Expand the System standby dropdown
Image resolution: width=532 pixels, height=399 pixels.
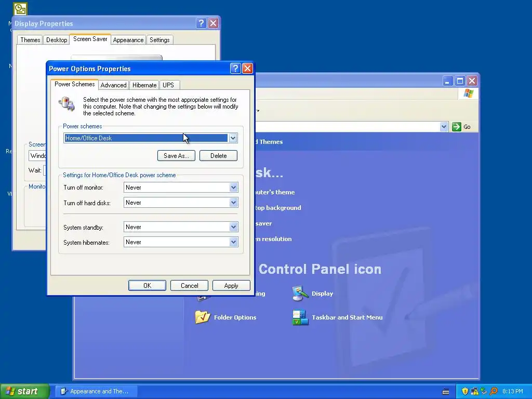(233, 227)
